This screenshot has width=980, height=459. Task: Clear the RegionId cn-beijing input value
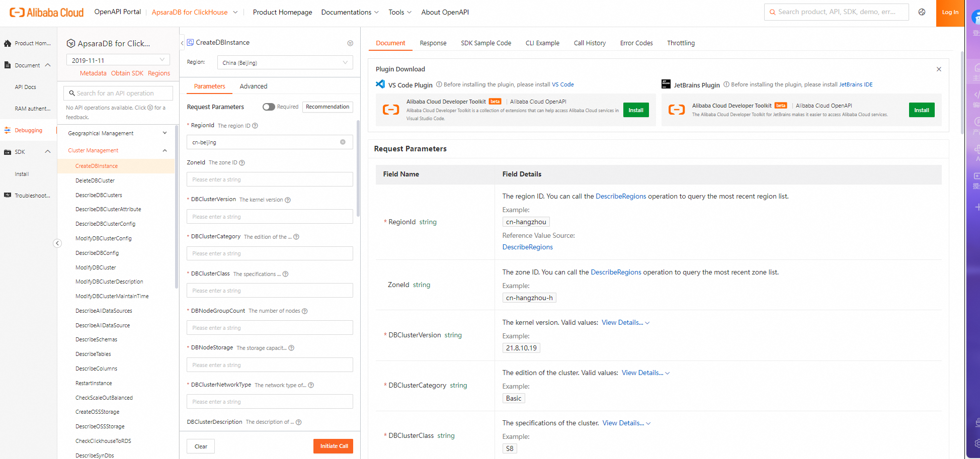click(x=343, y=142)
